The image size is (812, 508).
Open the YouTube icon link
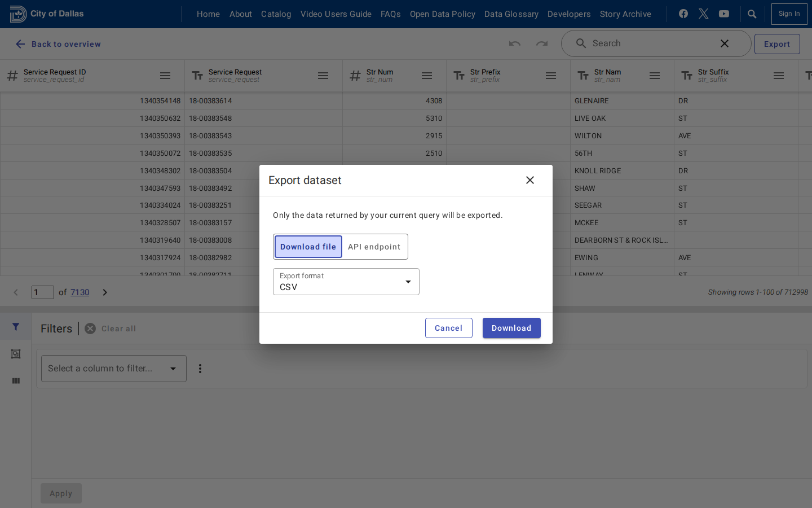tap(724, 14)
